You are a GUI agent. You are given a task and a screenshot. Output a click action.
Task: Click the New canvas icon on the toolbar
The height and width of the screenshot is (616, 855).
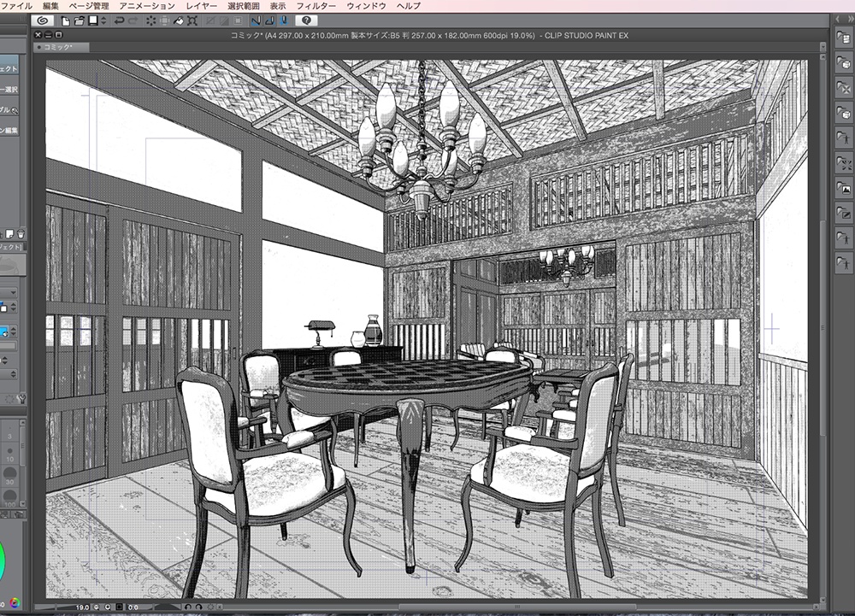coord(65,24)
